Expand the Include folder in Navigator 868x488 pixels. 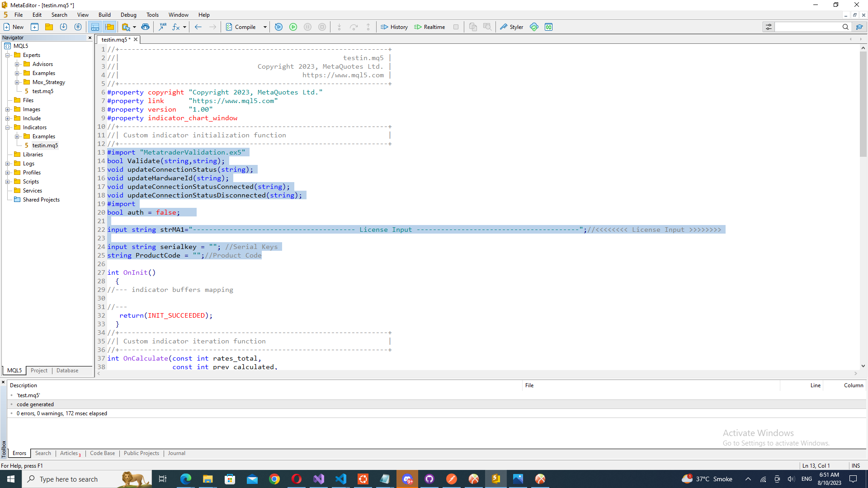(x=8, y=118)
